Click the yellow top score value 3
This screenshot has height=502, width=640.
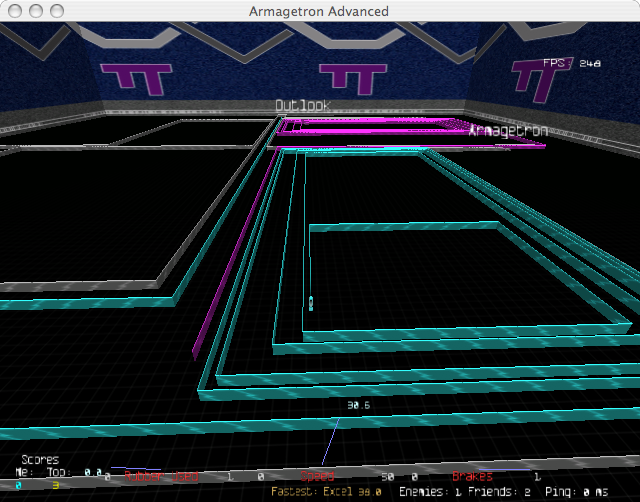point(56,485)
